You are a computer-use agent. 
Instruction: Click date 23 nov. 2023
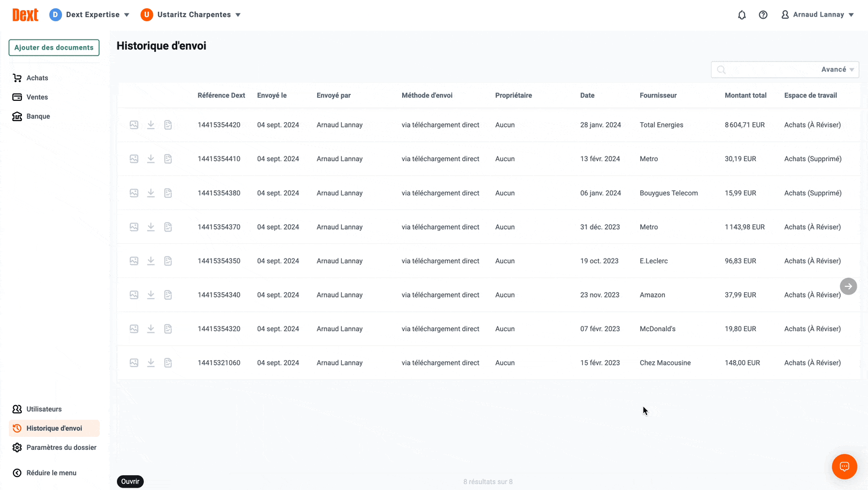point(600,295)
